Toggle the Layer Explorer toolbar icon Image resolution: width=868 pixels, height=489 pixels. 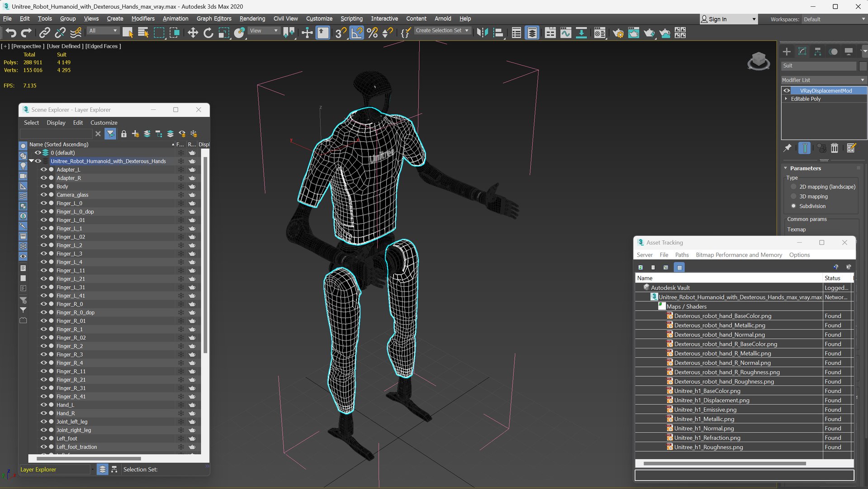coord(532,33)
